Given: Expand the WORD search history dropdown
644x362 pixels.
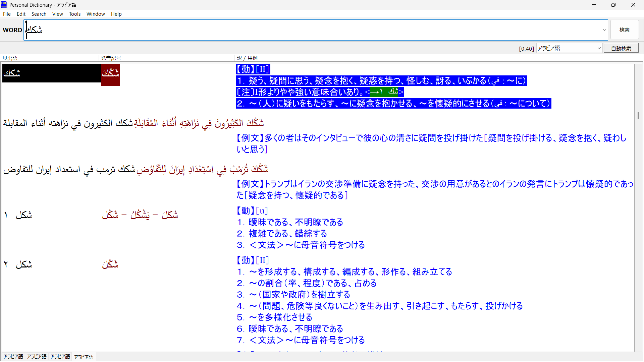Looking at the screenshot, I should [x=604, y=30].
